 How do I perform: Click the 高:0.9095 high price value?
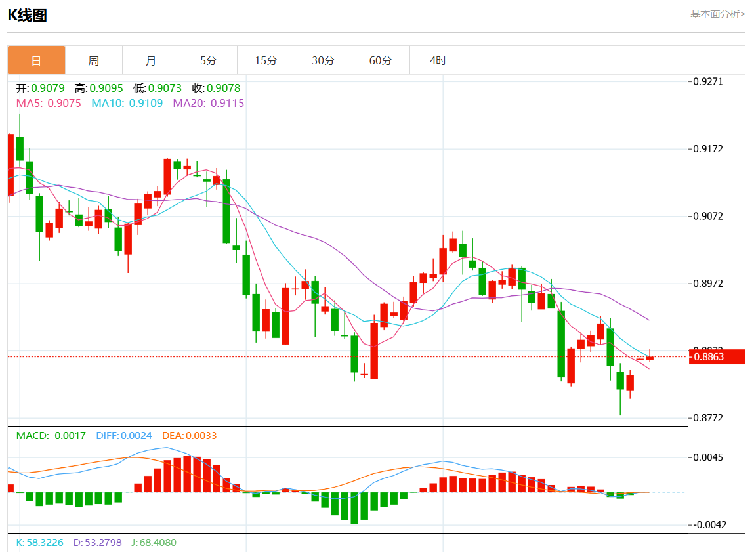(99, 88)
